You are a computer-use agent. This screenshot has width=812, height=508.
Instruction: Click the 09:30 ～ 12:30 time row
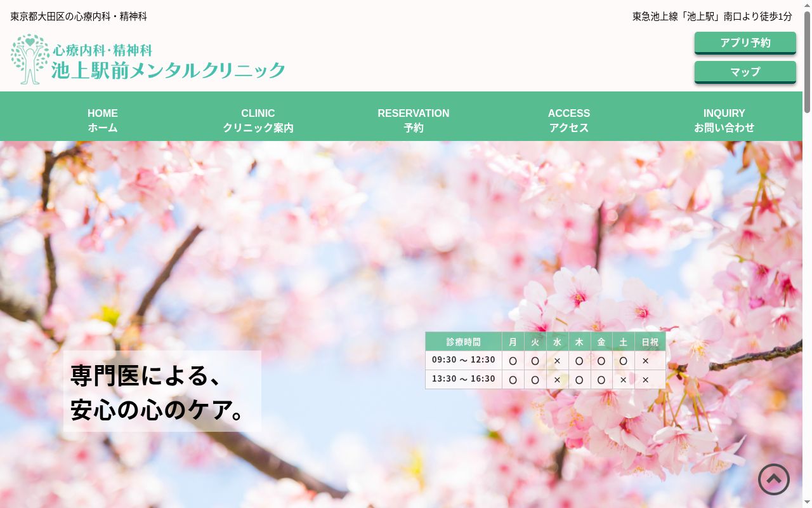[x=546, y=361]
